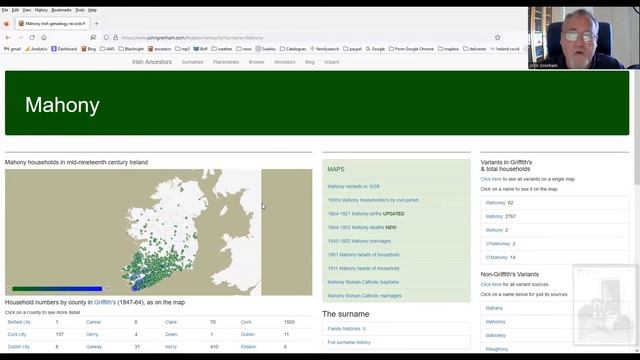Go to the browser Home icon
The height and width of the screenshot is (360, 640).
tap(44, 37)
